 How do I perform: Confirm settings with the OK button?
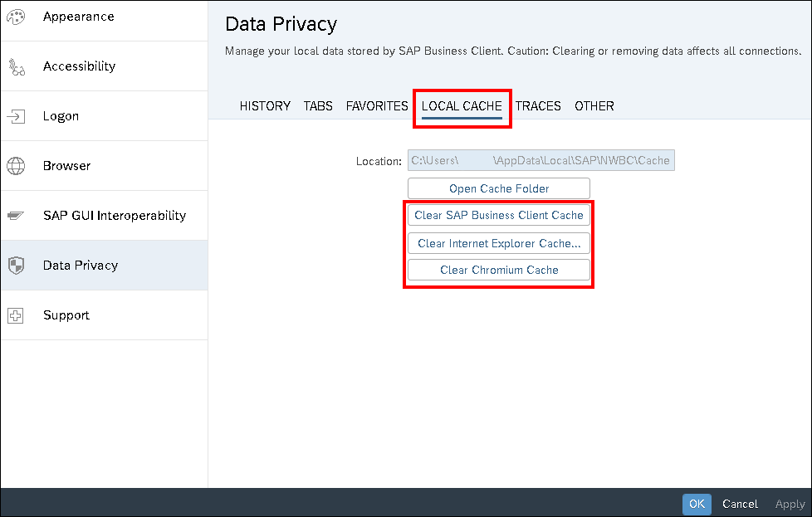tap(697, 504)
